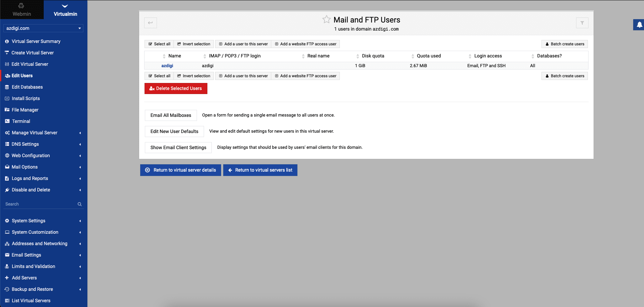Sort table by Name column sort arrows

coord(164,56)
